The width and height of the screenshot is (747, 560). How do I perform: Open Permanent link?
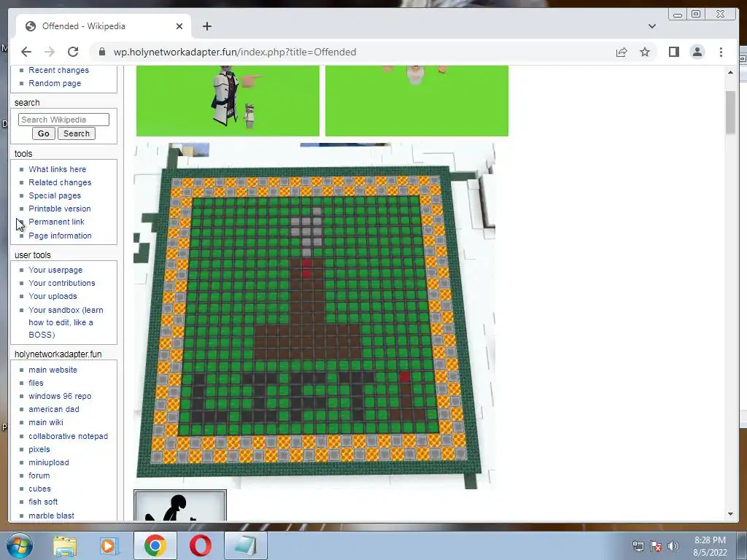click(56, 222)
